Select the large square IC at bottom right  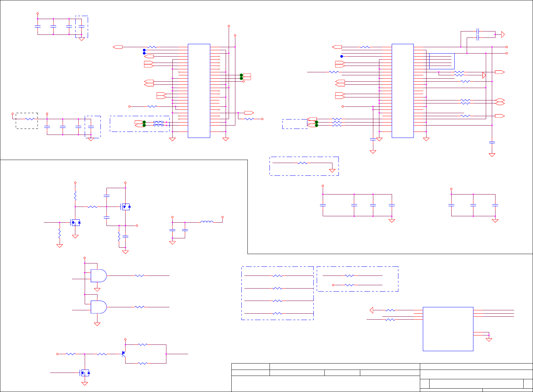(x=448, y=329)
